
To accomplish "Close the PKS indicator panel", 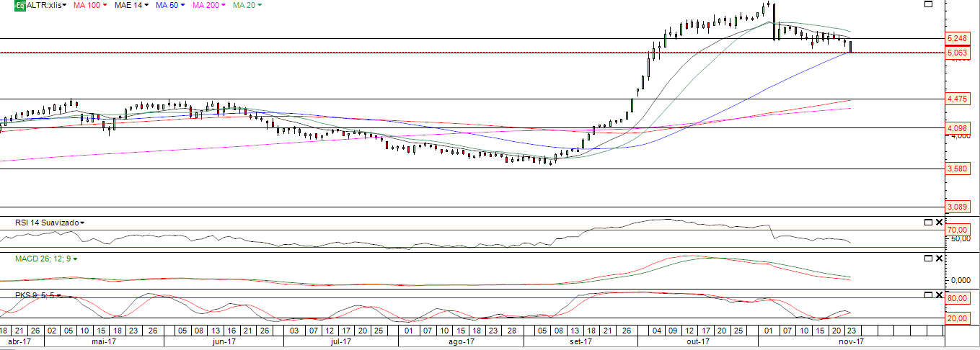I will [939, 295].
